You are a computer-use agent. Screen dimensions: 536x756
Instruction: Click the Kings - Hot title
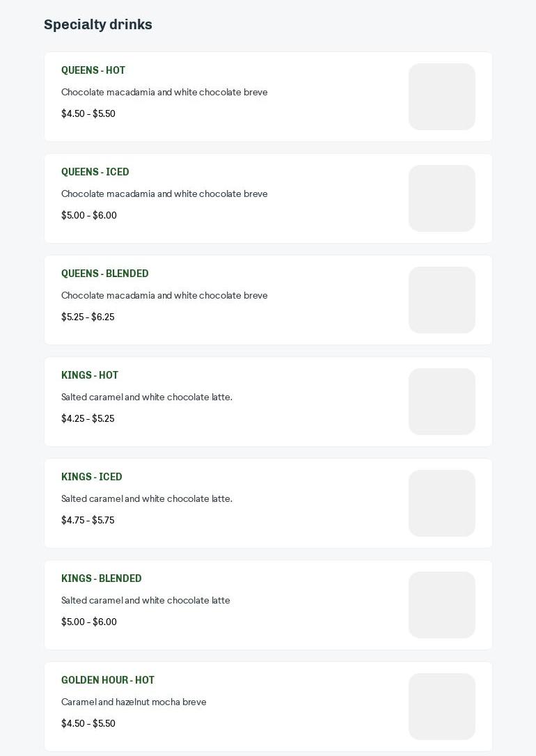click(90, 375)
